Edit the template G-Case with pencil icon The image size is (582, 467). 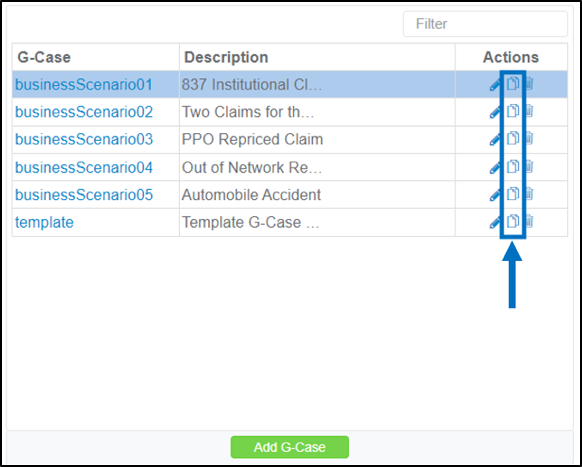[x=495, y=222]
